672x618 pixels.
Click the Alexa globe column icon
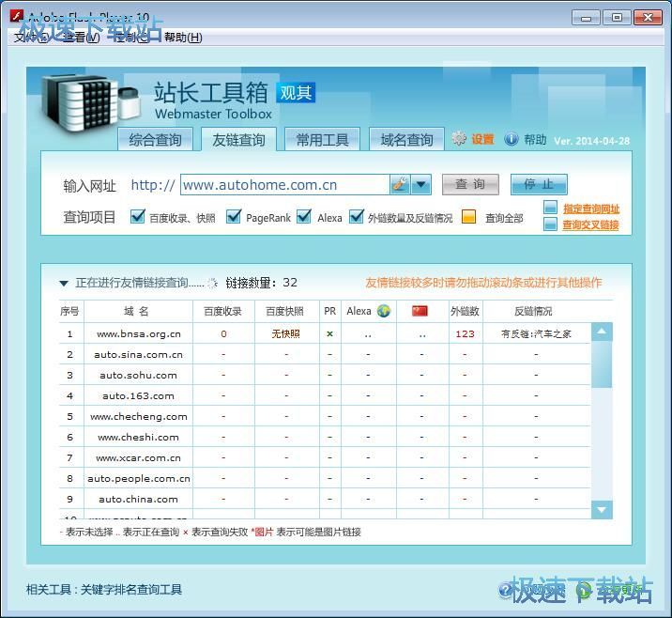point(384,311)
